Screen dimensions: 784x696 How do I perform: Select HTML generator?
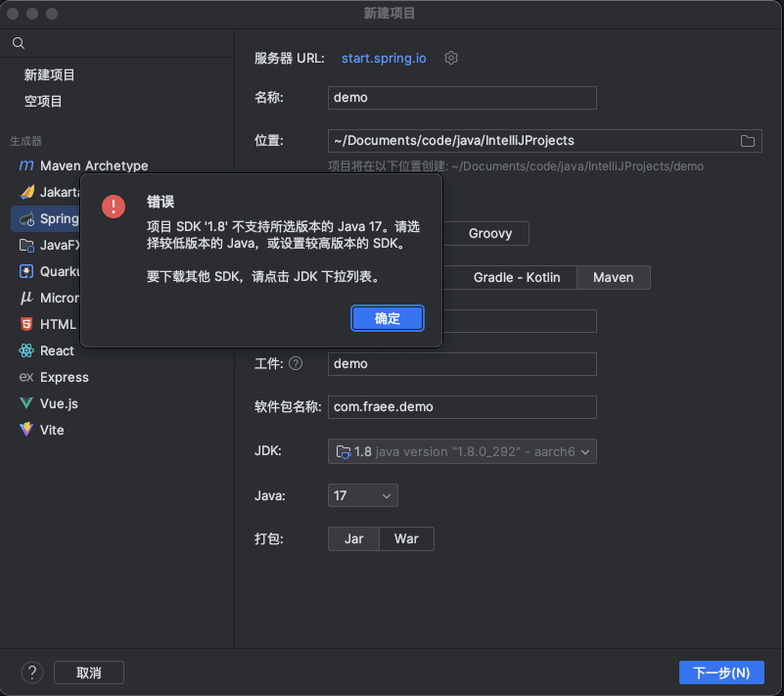click(x=58, y=324)
